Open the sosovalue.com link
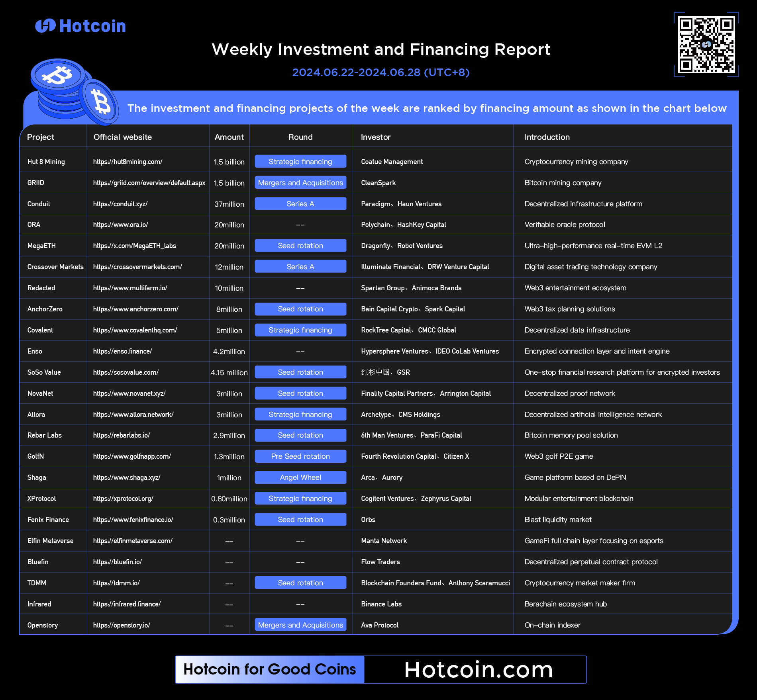This screenshot has height=700, width=757. [x=126, y=372]
